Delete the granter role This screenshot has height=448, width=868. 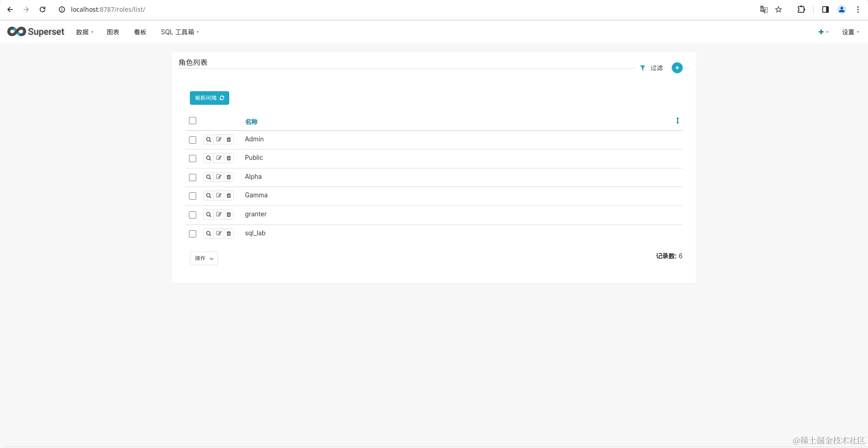229,215
